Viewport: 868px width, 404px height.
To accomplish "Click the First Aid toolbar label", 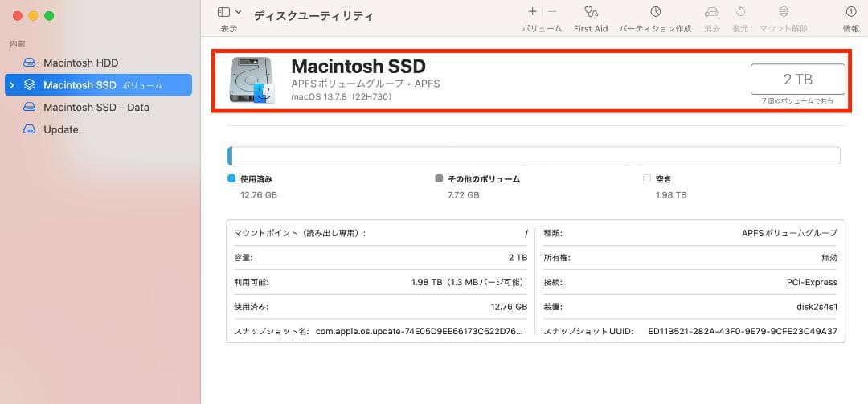I will 591,29.
